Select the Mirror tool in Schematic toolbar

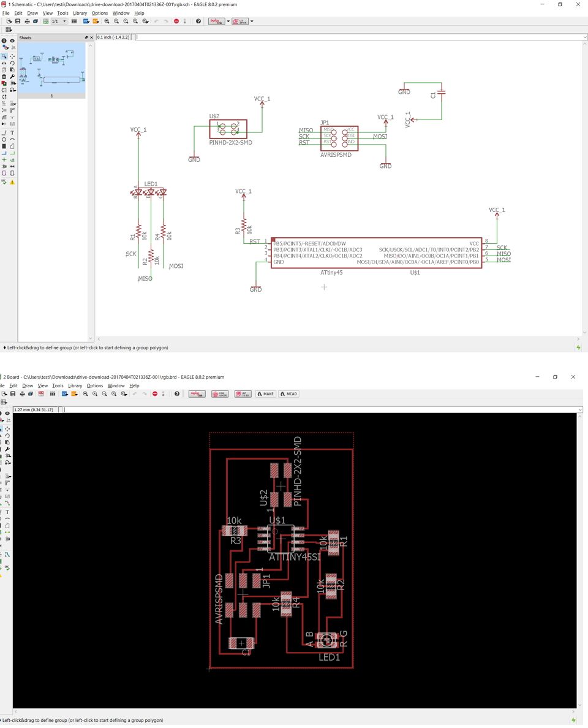tap(4, 63)
